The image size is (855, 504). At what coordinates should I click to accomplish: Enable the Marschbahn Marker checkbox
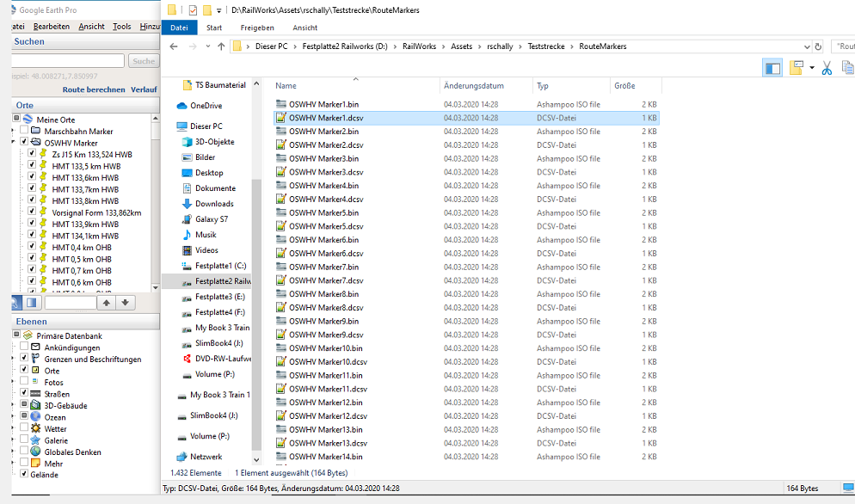(24, 132)
